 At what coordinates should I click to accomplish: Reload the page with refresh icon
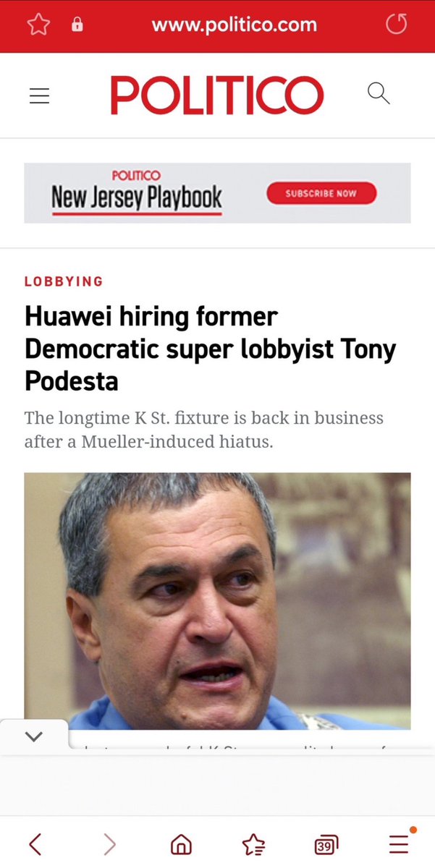(x=396, y=25)
